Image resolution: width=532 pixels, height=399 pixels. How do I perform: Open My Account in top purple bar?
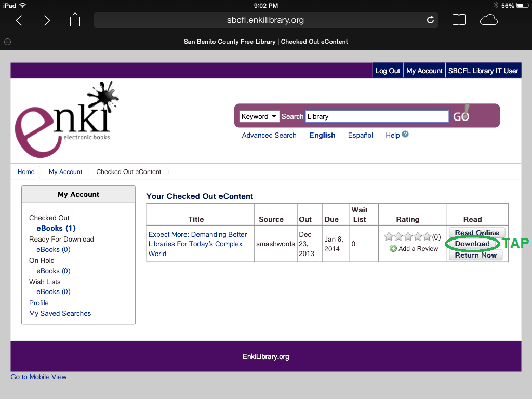(424, 71)
